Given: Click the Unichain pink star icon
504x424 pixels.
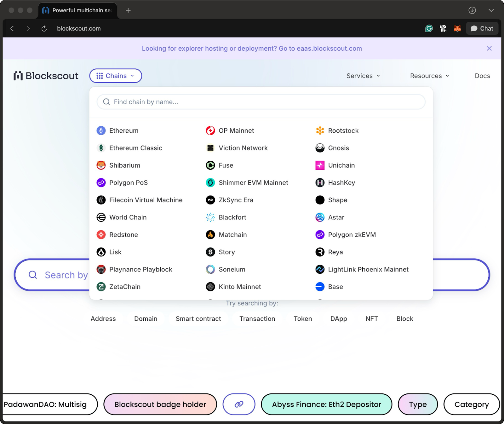Looking at the screenshot, I should click(x=320, y=165).
